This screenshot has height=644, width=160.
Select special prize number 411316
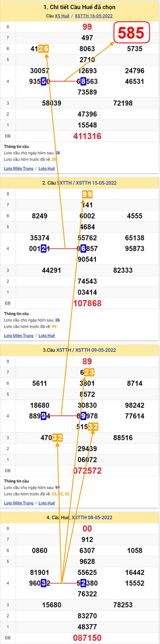(x=87, y=136)
